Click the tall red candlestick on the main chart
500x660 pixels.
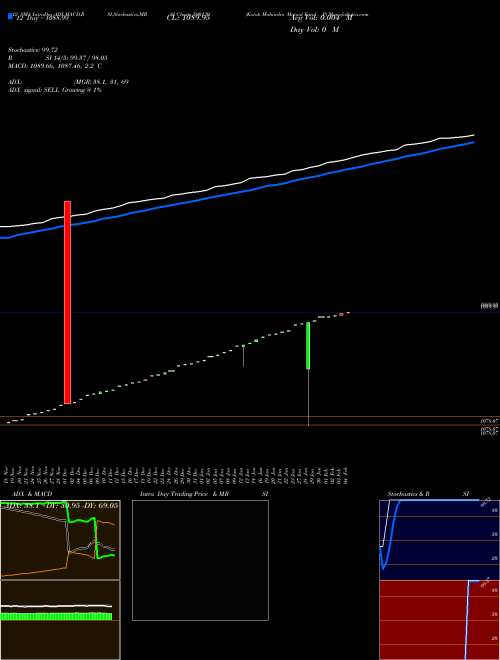coord(67,302)
